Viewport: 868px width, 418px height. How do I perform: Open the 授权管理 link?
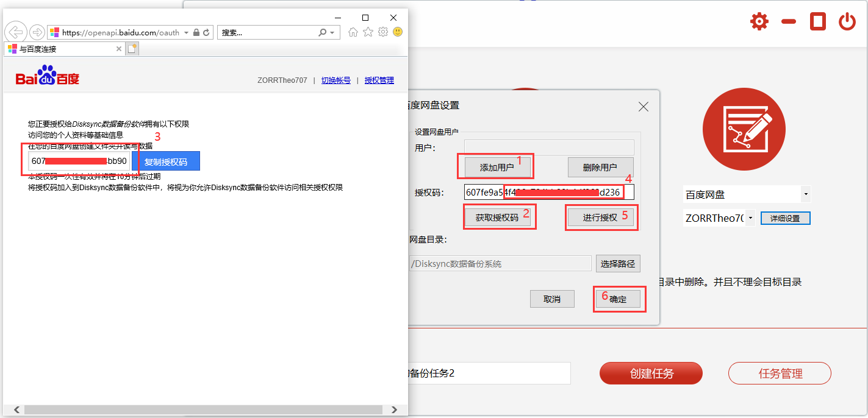[379, 80]
